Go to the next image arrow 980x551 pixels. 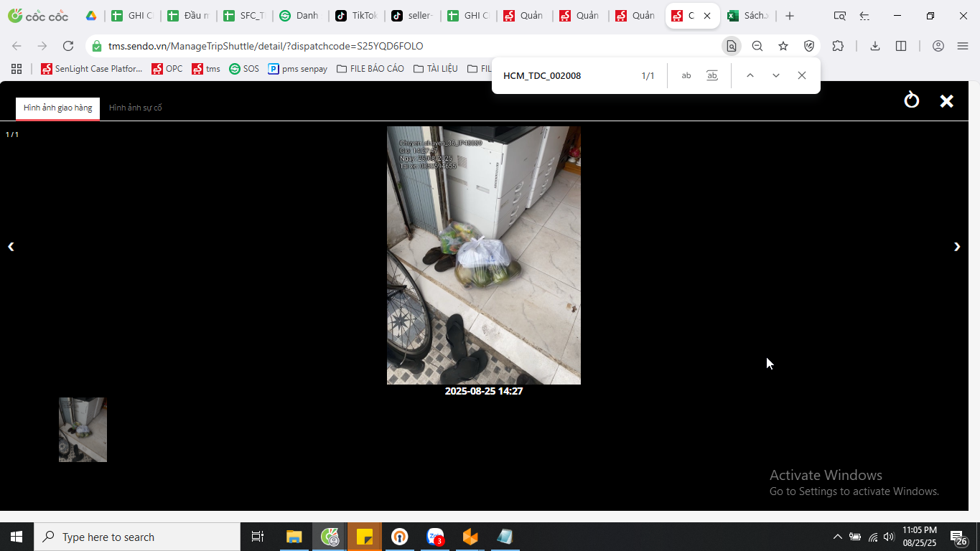point(957,247)
